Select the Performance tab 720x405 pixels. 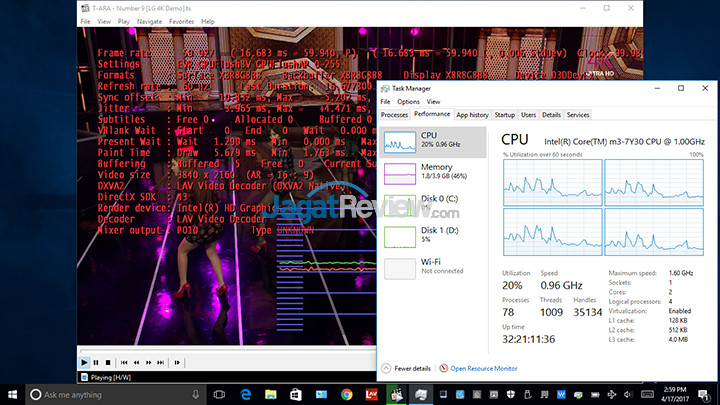(x=432, y=114)
